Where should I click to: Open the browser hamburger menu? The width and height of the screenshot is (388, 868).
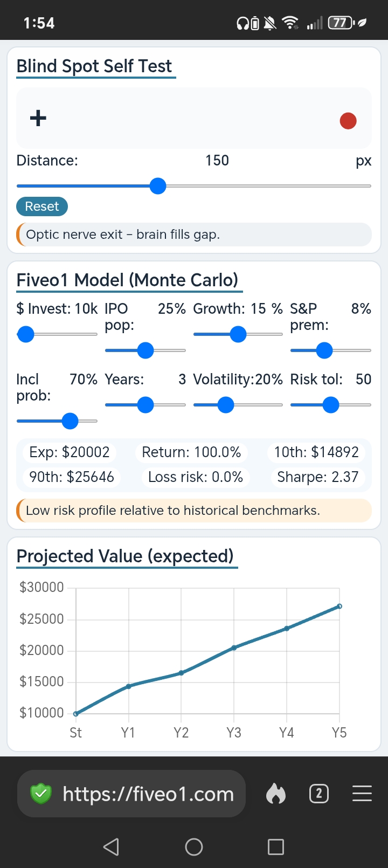362,794
